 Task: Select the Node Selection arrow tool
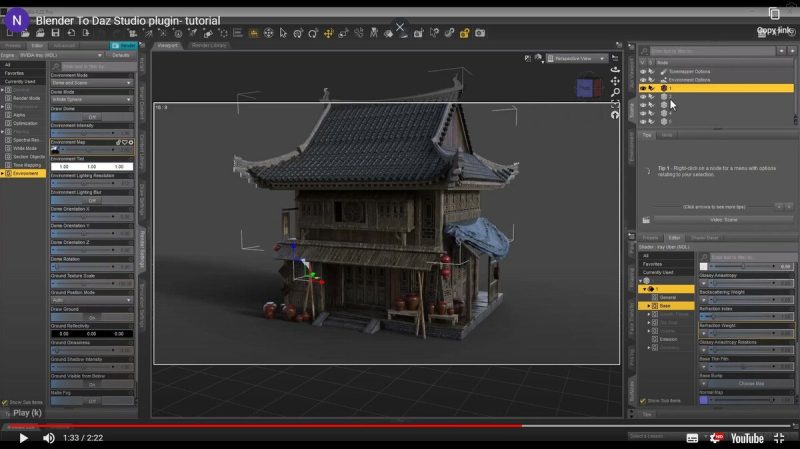click(283, 33)
